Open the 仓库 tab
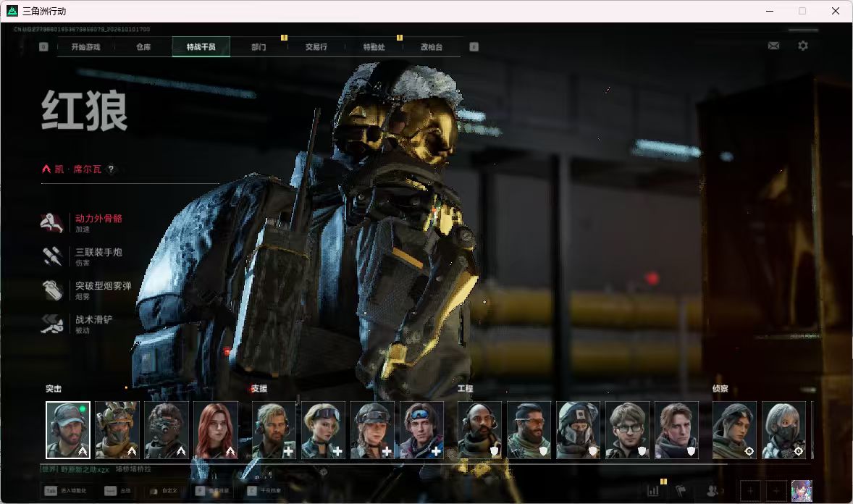Viewport: 853px width, 504px height. tap(143, 47)
